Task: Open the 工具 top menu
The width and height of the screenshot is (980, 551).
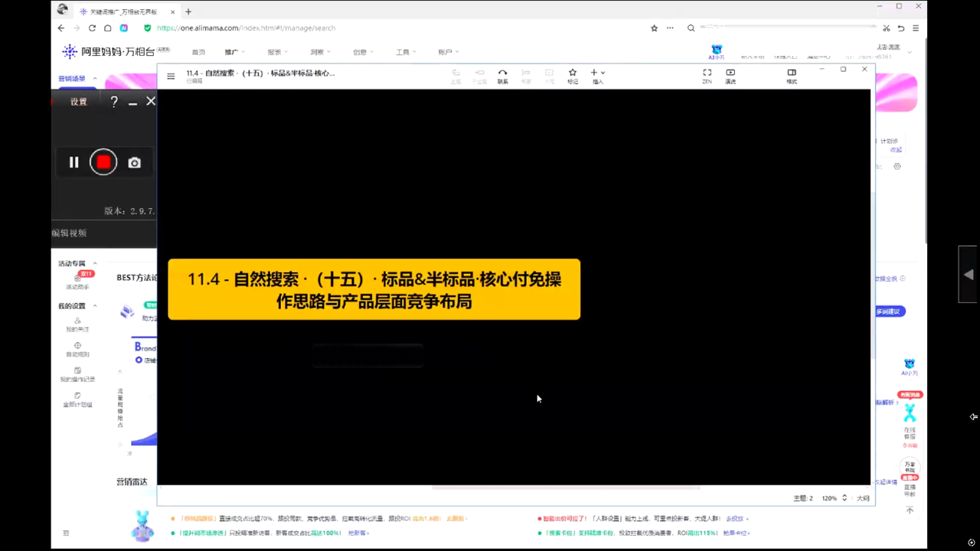Action: 405,52
